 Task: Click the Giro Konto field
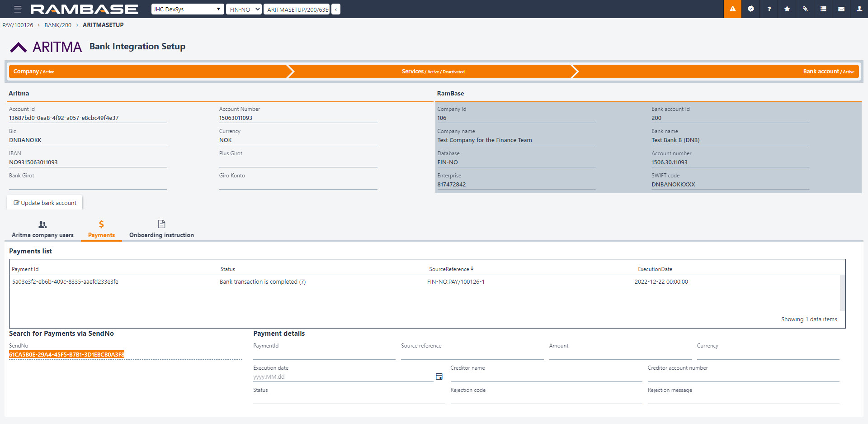click(298, 185)
